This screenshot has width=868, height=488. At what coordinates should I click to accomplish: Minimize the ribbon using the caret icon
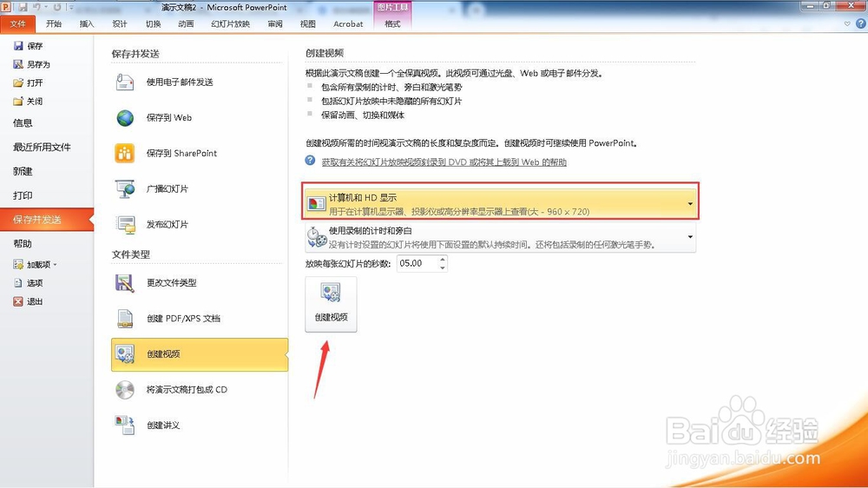pos(847,23)
